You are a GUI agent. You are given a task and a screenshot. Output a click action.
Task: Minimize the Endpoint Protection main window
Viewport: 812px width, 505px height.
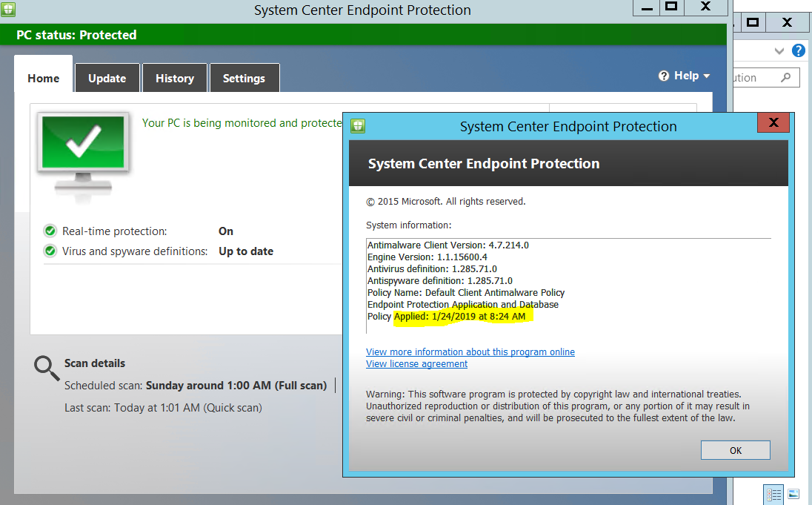[647, 7]
